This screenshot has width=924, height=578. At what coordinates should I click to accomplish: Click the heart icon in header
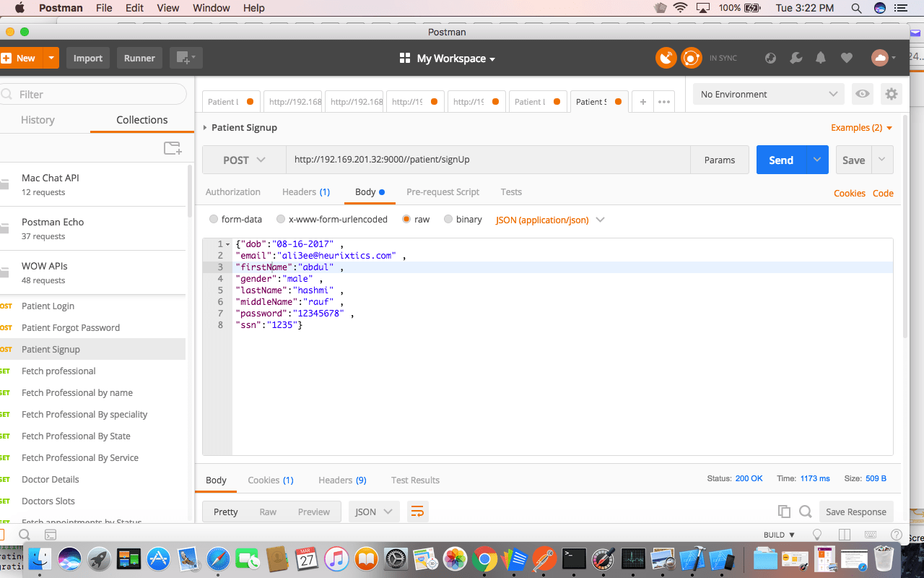point(847,59)
